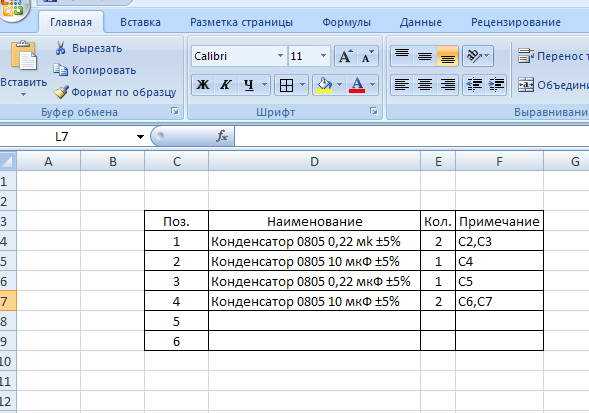This screenshot has height=413, width=589.
Task: Click Select All corner triangle
Action: [x=8, y=161]
